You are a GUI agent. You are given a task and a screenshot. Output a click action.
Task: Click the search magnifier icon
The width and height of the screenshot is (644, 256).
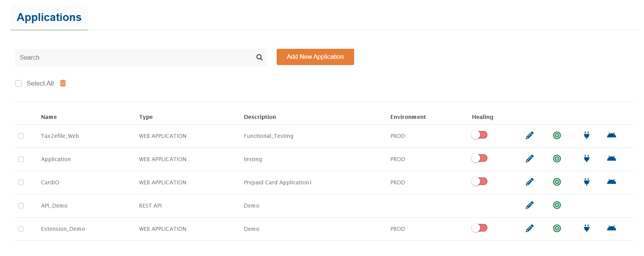[259, 57]
